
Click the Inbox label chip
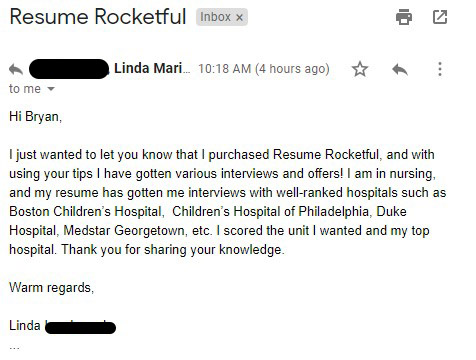point(222,17)
